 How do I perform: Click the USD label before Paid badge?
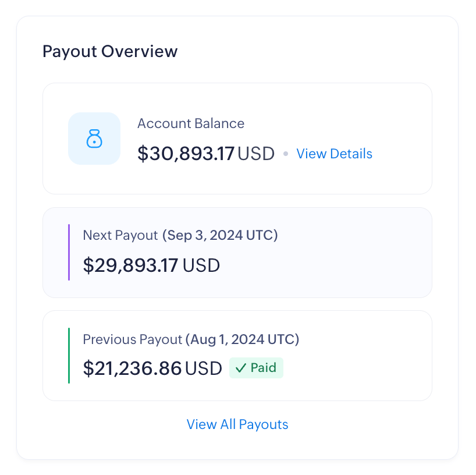pos(204,368)
